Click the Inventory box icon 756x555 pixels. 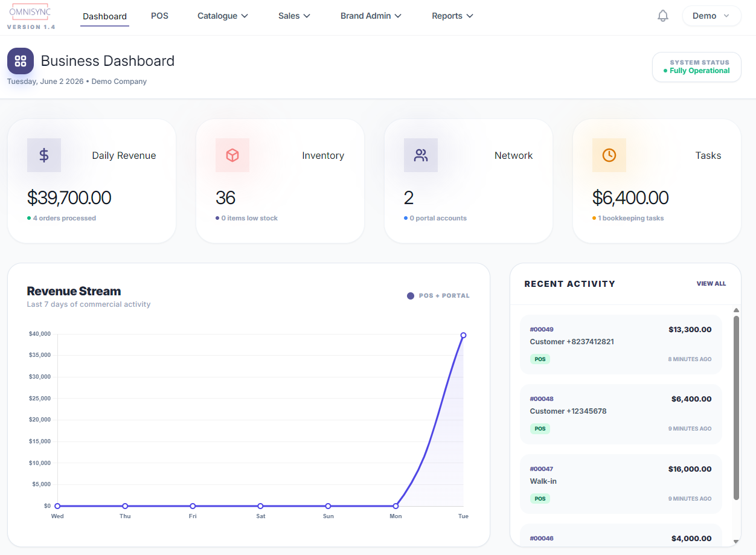pos(232,155)
